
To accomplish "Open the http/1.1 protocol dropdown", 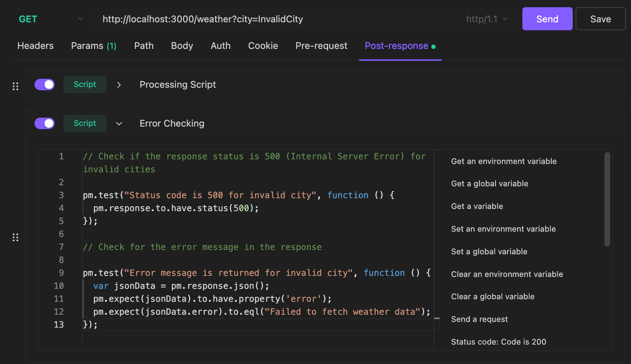I will (x=487, y=19).
